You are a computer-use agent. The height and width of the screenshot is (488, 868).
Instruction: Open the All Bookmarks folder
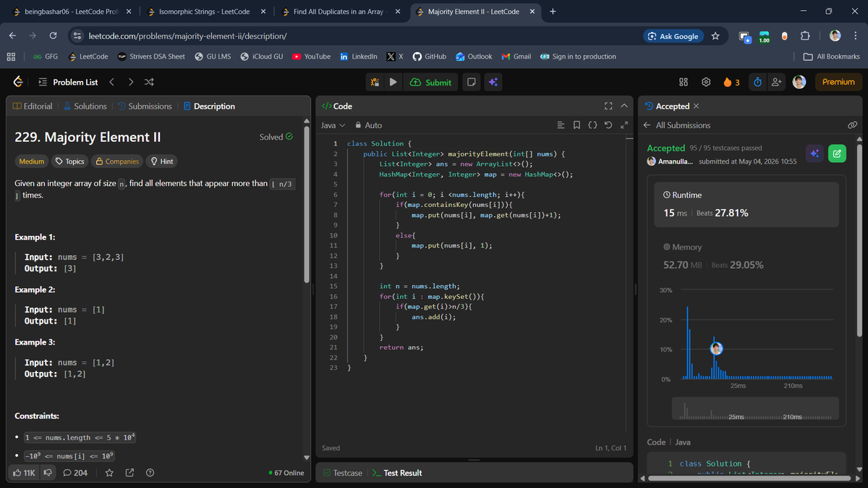[x=832, y=56]
